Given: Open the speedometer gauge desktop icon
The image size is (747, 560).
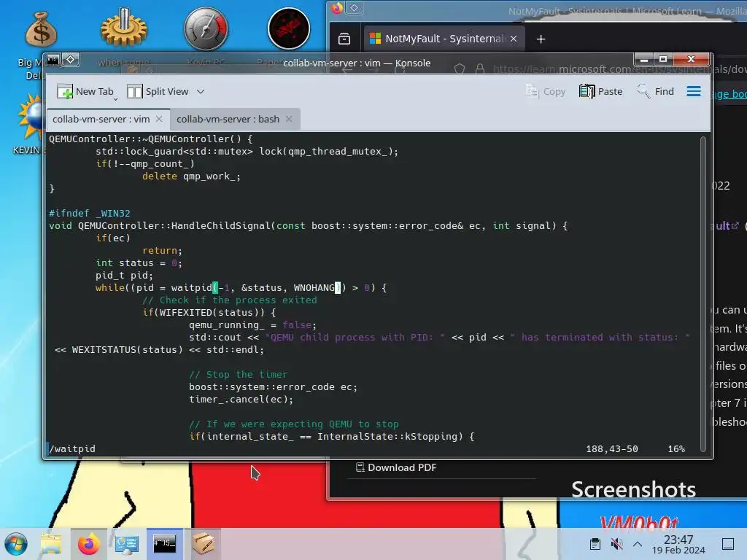Looking at the screenshot, I should (206, 28).
